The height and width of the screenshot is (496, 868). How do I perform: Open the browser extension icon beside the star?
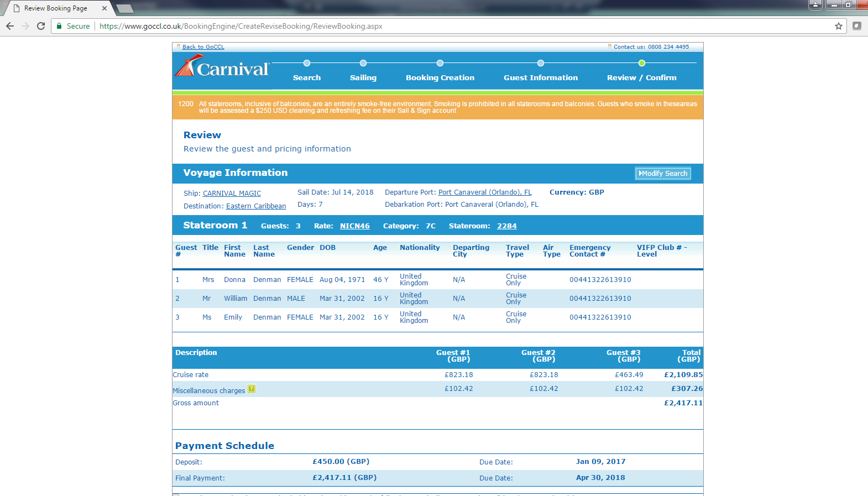coord(857,26)
